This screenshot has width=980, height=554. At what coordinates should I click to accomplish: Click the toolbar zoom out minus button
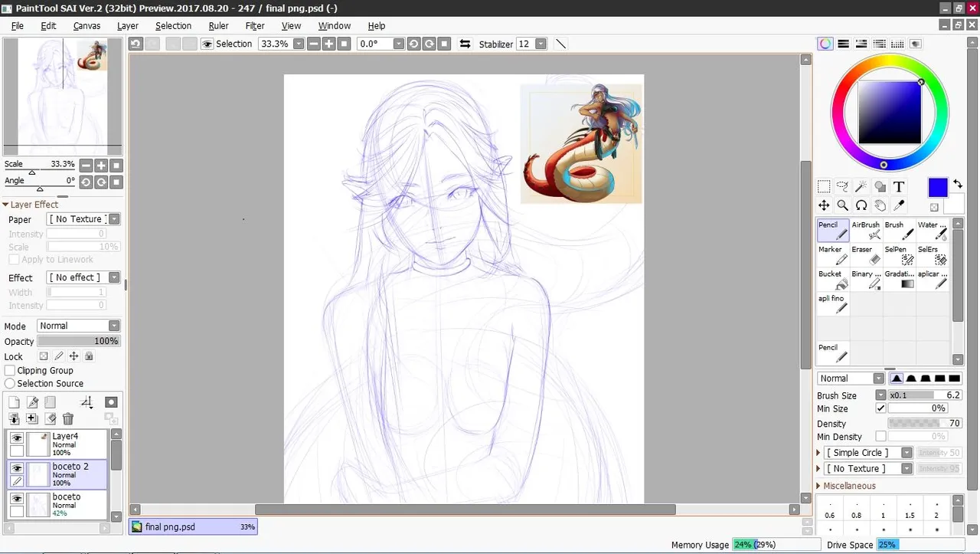[314, 44]
